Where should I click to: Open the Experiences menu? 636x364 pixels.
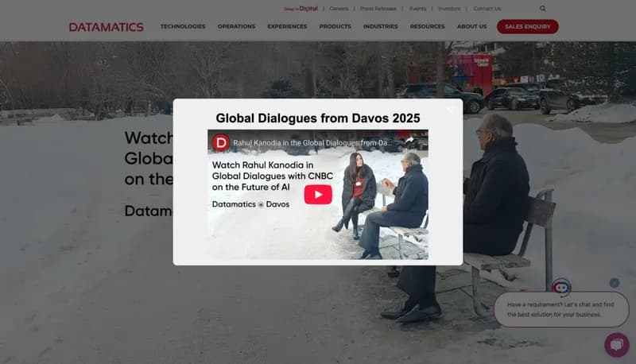pyautogui.click(x=287, y=26)
